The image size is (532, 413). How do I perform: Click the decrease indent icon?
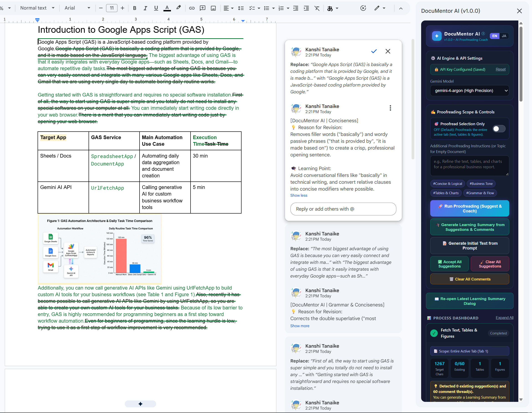click(295, 8)
